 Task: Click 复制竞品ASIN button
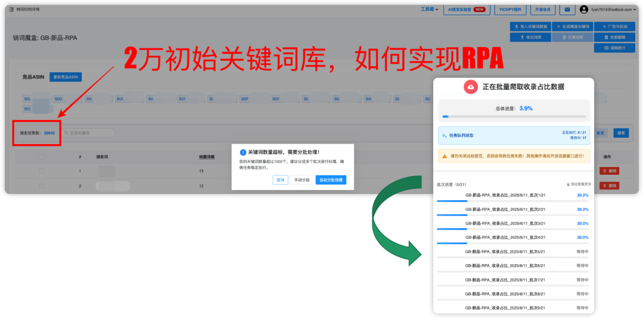tap(65, 77)
